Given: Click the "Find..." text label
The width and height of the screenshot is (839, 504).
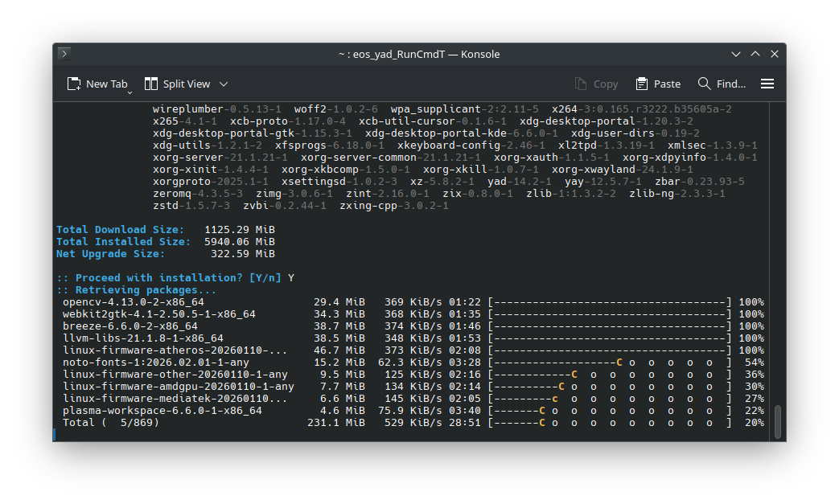Looking at the screenshot, I should 730,84.
